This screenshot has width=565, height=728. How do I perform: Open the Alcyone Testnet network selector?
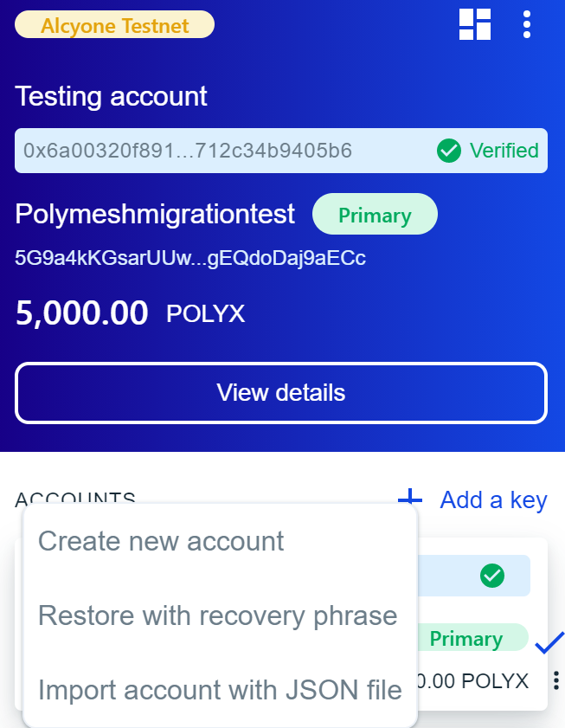pyautogui.click(x=114, y=24)
